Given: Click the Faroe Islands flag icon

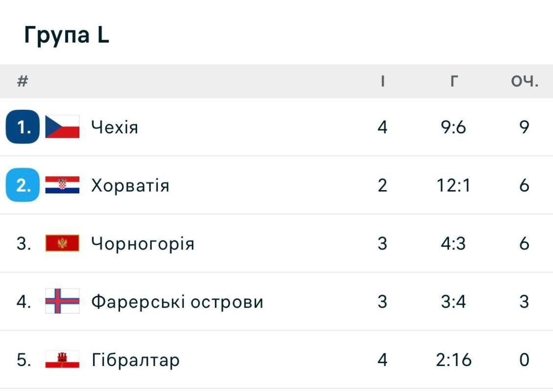Looking at the screenshot, I should tap(62, 301).
